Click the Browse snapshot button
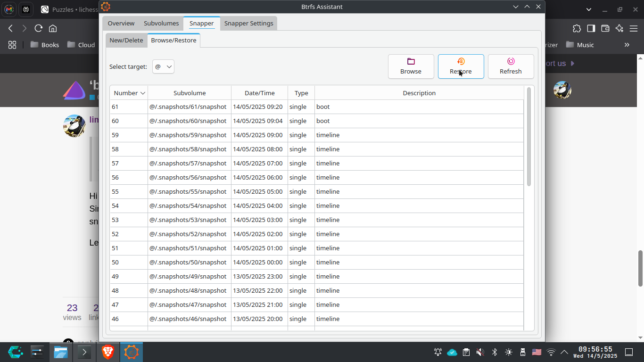The image size is (644, 362). (x=411, y=66)
